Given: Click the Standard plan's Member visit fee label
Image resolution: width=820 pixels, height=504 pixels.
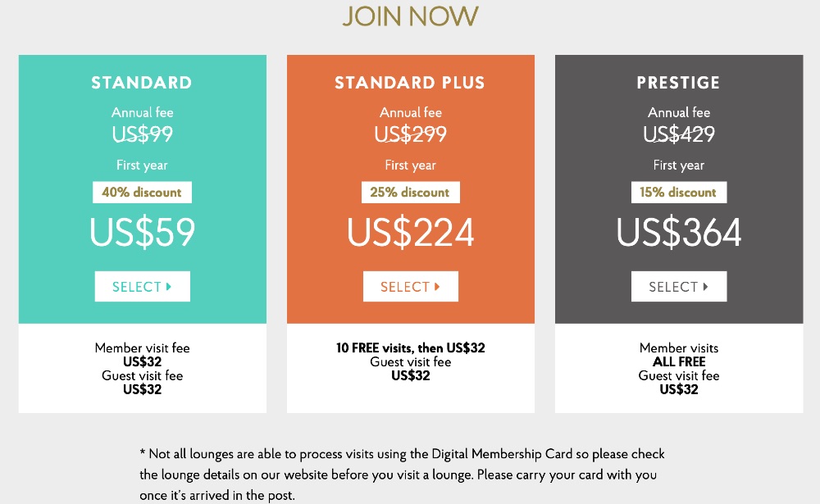Looking at the screenshot, I should pyautogui.click(x=142, y=348).
